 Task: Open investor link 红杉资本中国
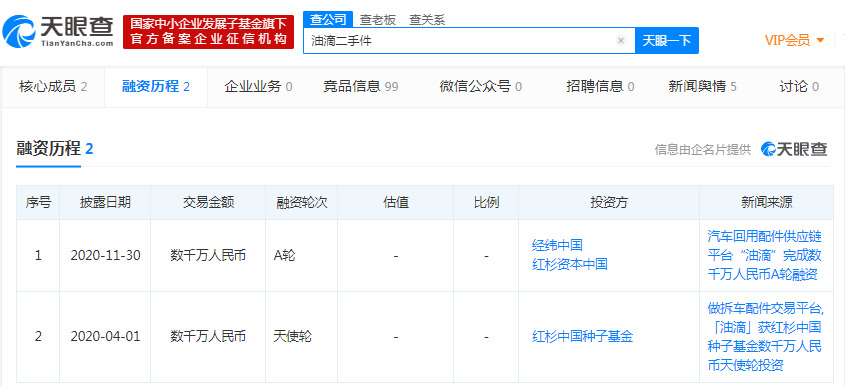click(x=570, y=264)
